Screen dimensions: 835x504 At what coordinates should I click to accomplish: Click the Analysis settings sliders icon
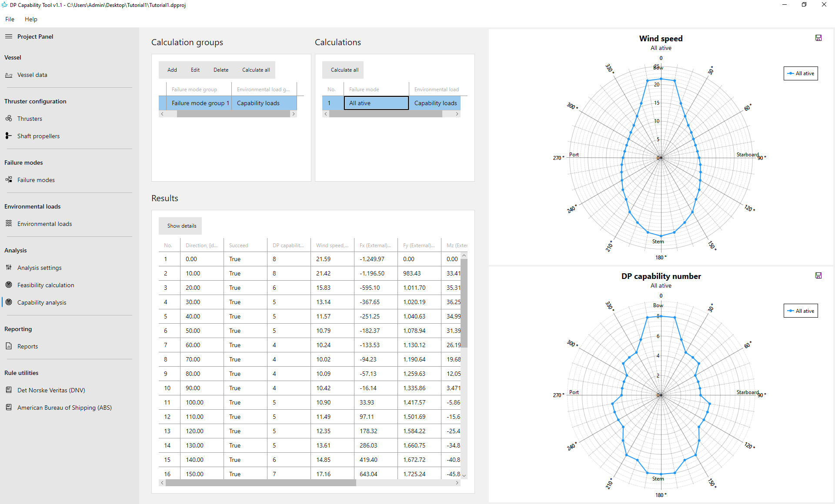9,268
